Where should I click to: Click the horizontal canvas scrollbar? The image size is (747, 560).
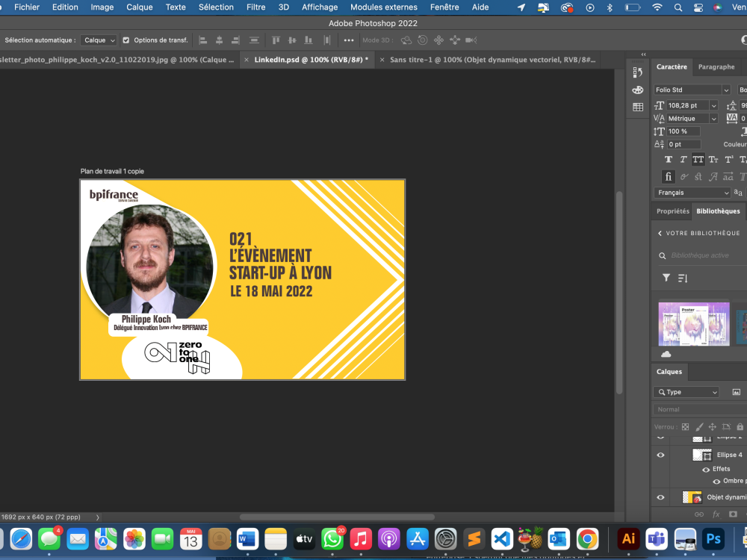(x=337, y=517)
